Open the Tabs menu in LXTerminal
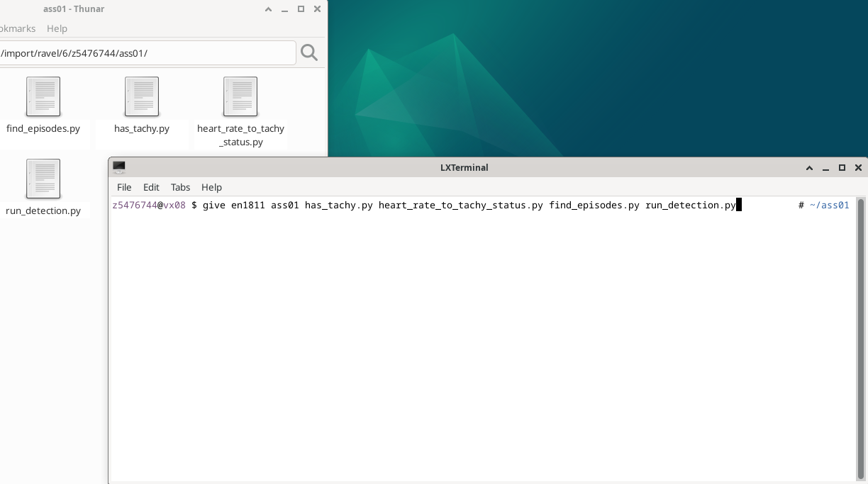Screen dimensions: 868x484 pos(180,187)
